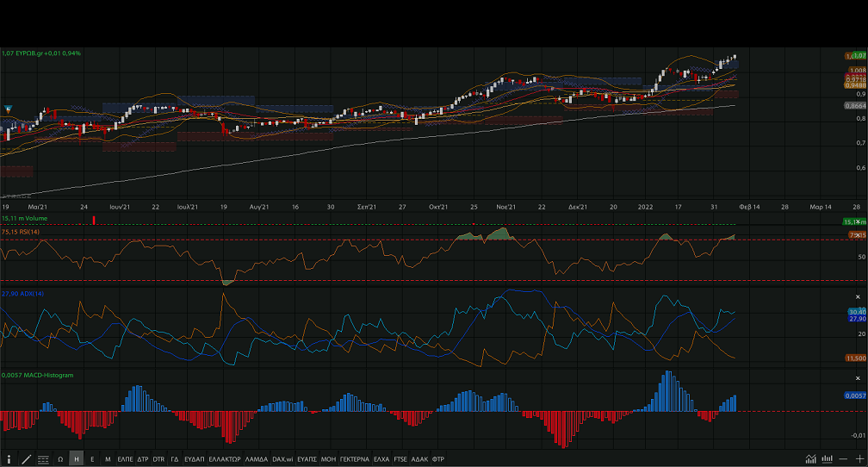The image size is (868, 467).
Task: Select the FTSE symbol shortcut
Action: pyautogui.click(x=400, y=459)
